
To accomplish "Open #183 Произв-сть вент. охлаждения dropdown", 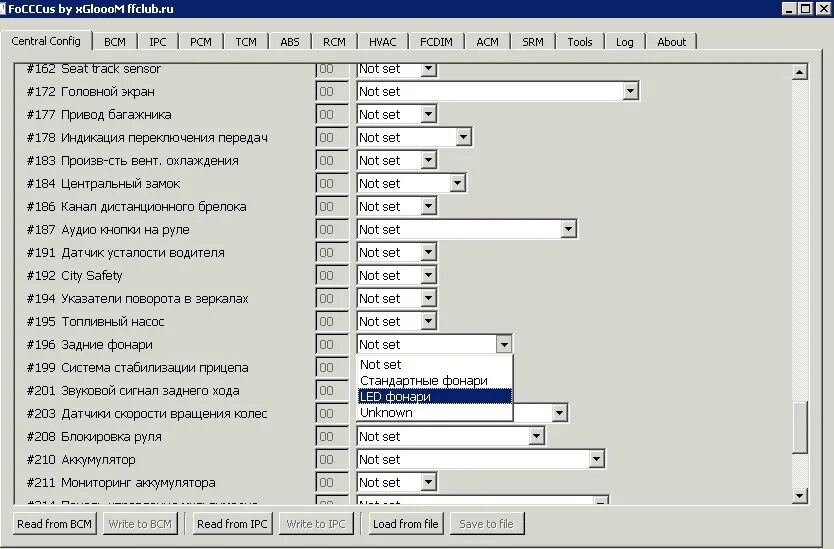I will coord(429,160).
